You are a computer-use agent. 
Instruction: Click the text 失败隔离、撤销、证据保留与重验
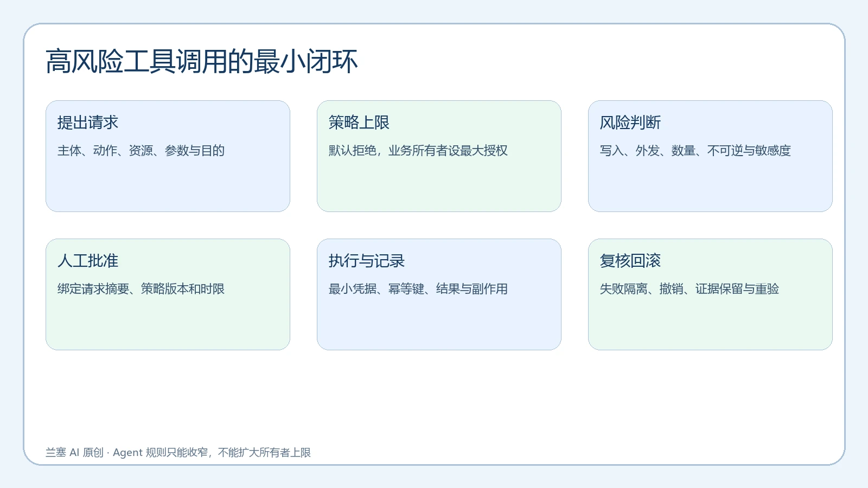[x=690, y=289]
